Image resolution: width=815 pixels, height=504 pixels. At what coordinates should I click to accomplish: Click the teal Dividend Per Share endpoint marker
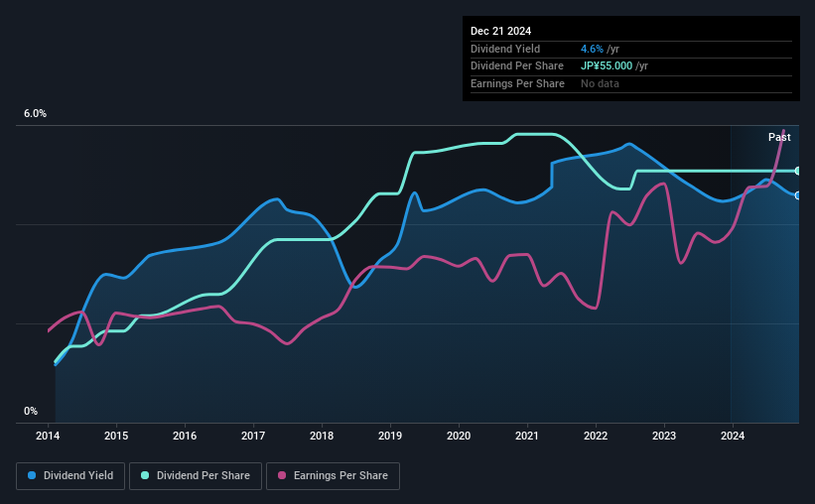click(x=798, y=171)
